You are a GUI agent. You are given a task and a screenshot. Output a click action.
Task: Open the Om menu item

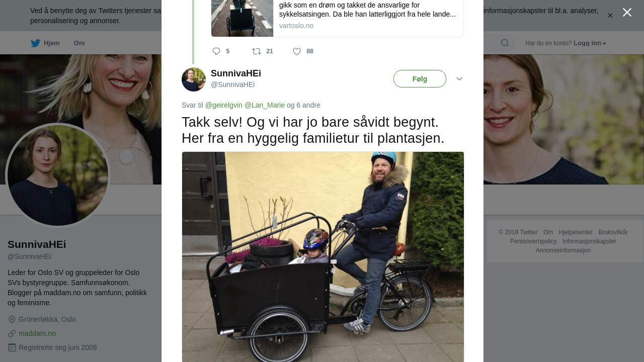[x=79, y=43]
